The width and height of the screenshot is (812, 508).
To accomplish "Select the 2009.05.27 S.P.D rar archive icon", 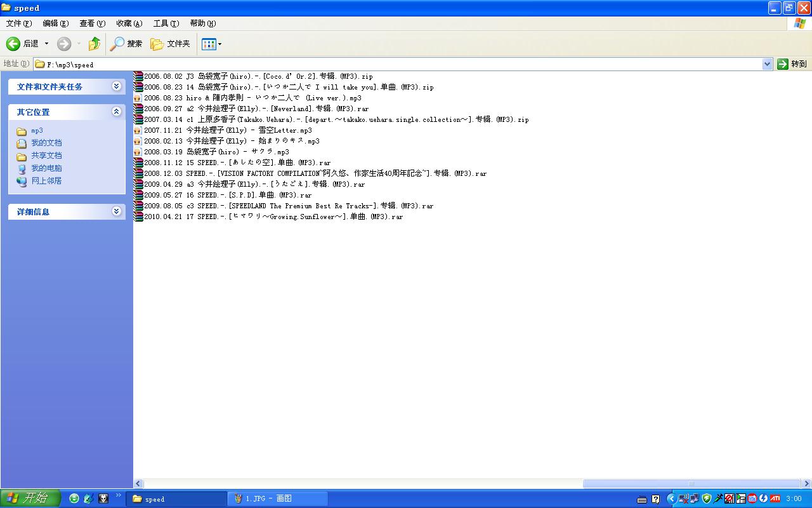I will pos(138,195).
